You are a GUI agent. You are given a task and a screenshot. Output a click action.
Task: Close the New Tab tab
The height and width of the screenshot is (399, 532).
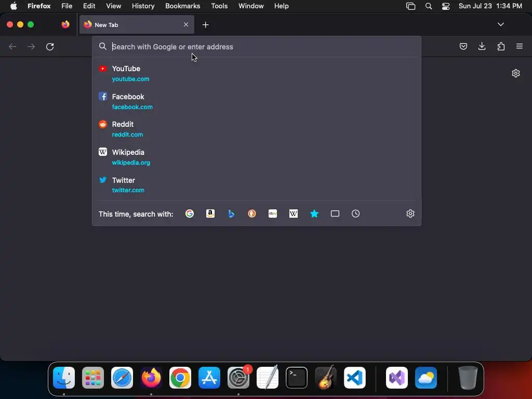click(186, 24)
